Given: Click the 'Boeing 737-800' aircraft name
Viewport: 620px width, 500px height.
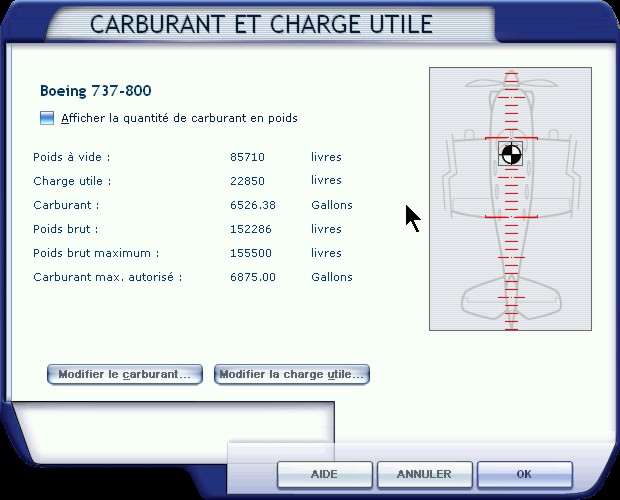Looking at the screenshot, I should [96, 91].
